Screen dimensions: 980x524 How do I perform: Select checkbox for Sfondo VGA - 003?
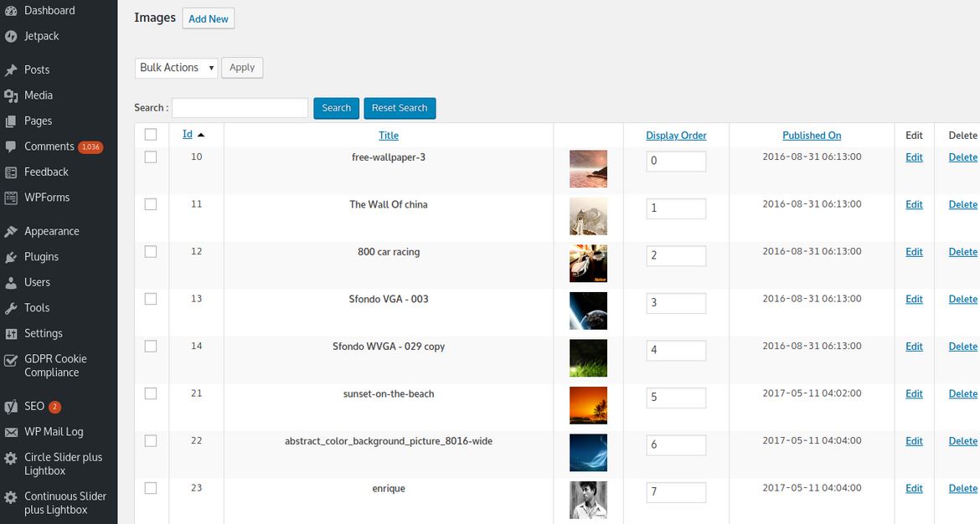(151, 299)
